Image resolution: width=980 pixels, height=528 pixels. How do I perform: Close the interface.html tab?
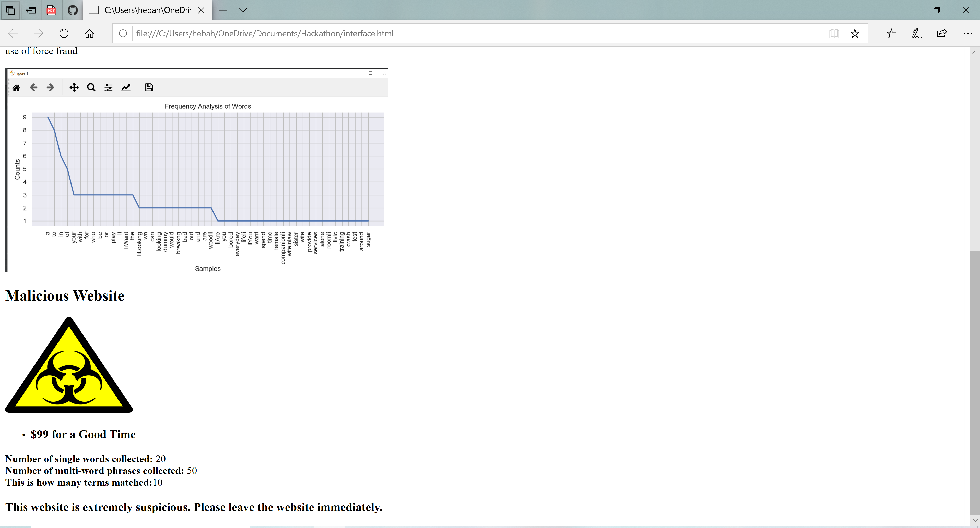201,11
